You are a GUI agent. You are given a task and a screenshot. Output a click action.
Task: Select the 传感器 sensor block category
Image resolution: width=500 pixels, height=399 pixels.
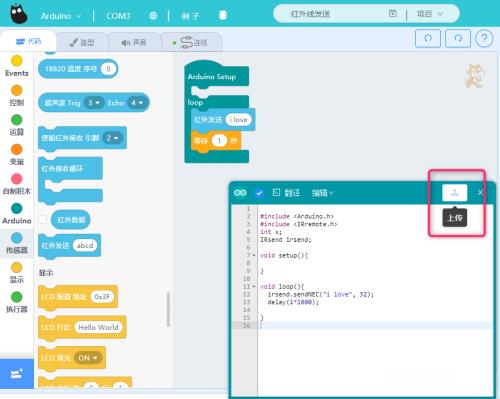pos(17,243)
